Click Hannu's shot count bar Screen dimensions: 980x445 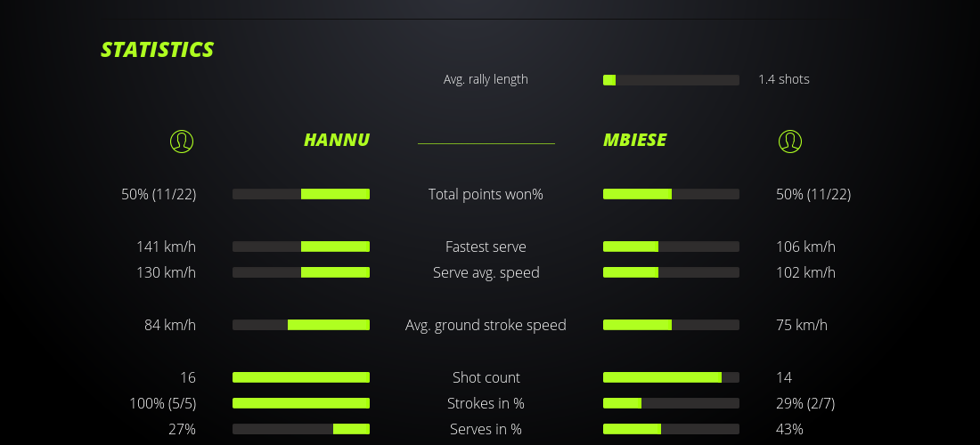click(x=301, y=377)
